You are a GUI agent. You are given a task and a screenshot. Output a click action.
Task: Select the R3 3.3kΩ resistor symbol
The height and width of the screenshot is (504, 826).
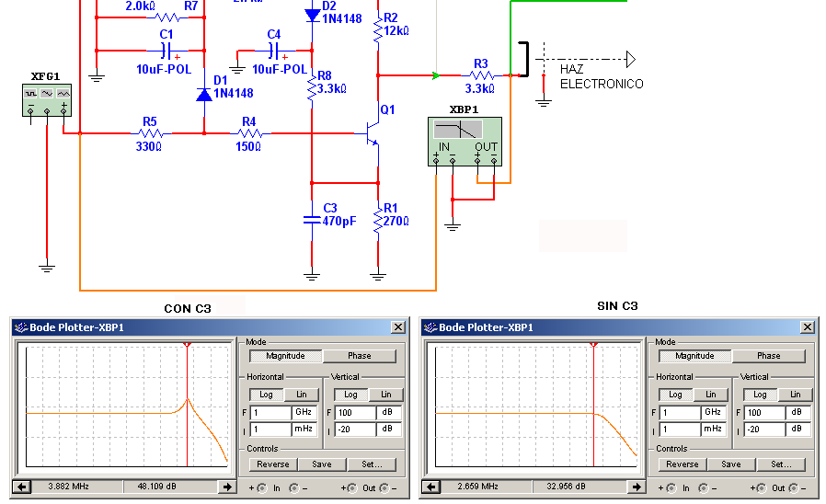coord(480,75)
